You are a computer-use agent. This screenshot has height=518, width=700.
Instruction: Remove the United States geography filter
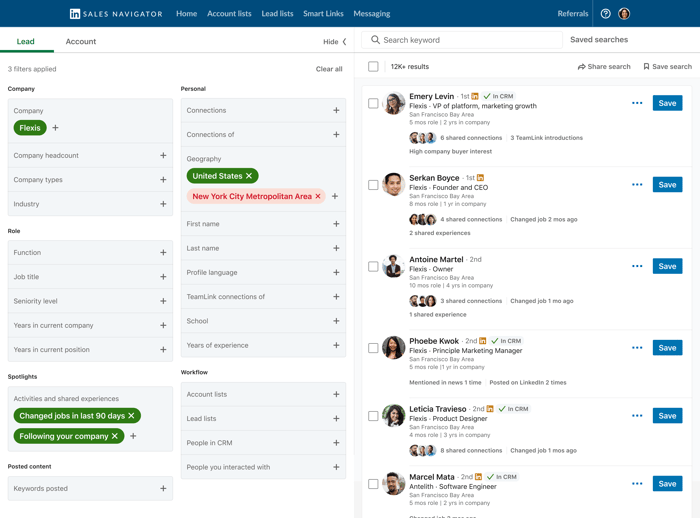[249, 176]
